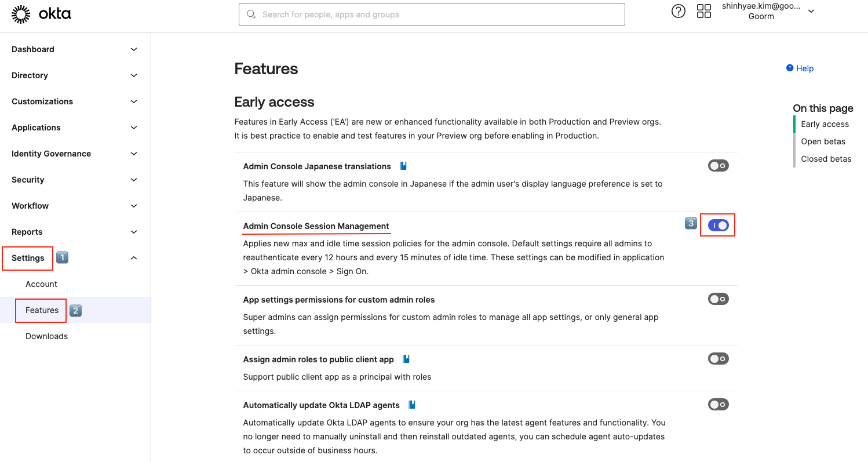Open the Account settings menu item
Viewport: 868px width, 462px height.
tap(41, 284)
